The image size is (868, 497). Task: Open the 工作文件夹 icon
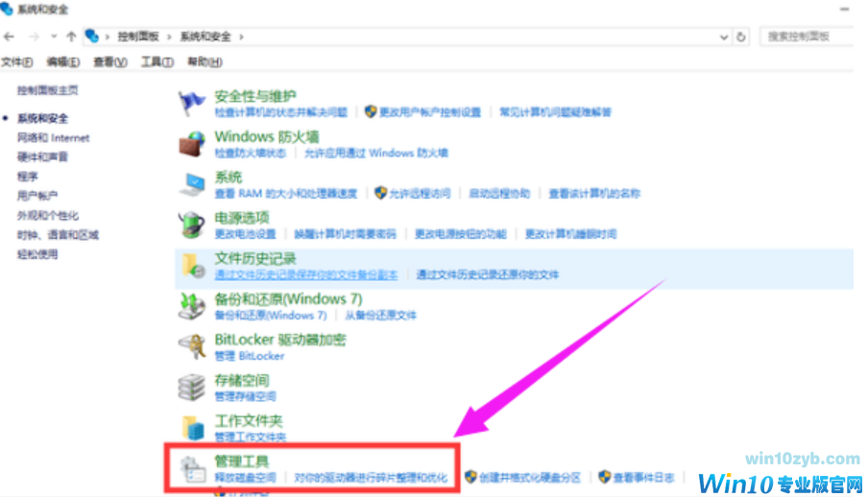pyautogui.click(x=193, y=428)
